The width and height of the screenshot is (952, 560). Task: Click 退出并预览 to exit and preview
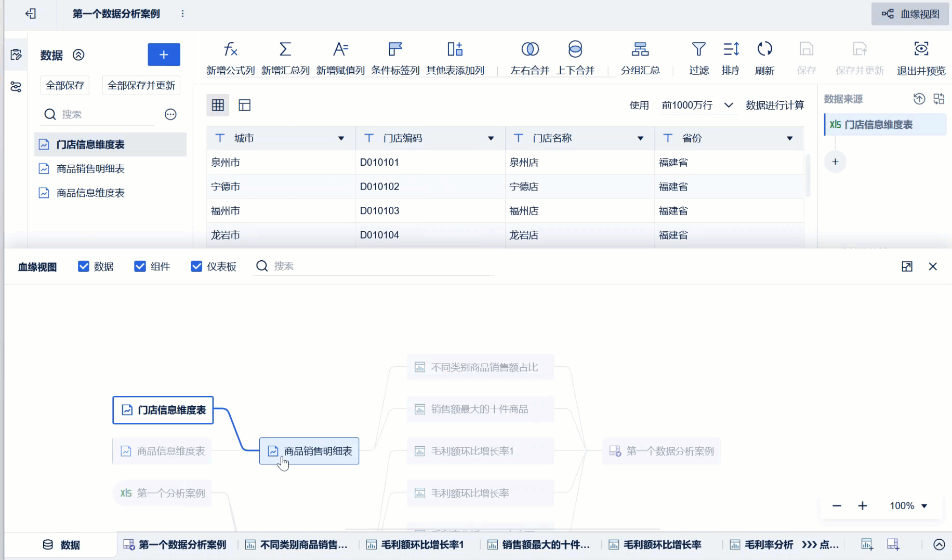pos(921,58)
